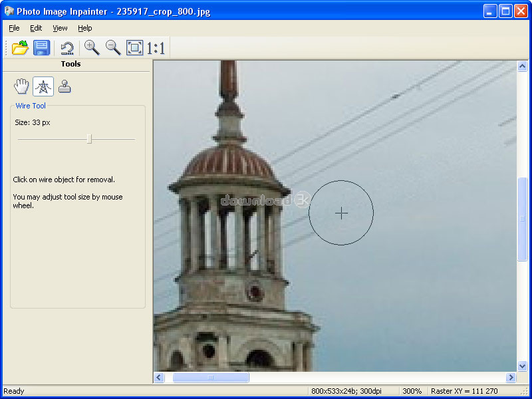Set zoom to actual size with 1:1

coord(156,47)
